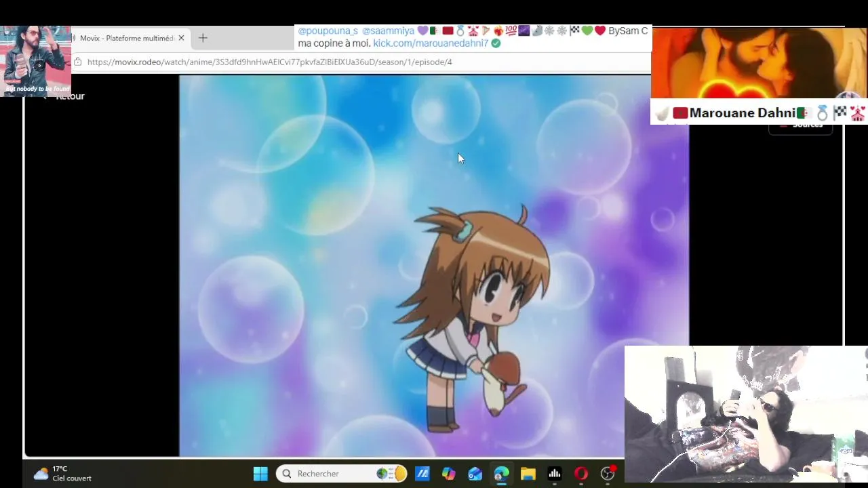
Task: Click the @saammiya mention
Action: (388, 31)
